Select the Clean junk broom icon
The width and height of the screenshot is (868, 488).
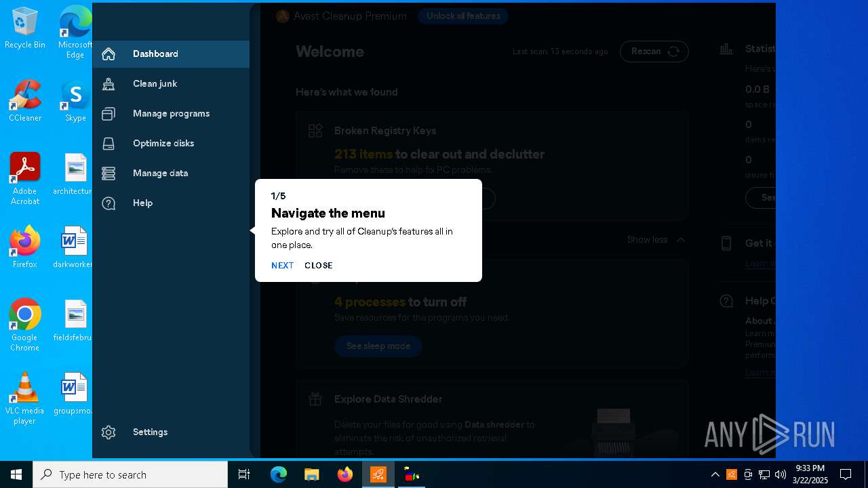[108, 84]
